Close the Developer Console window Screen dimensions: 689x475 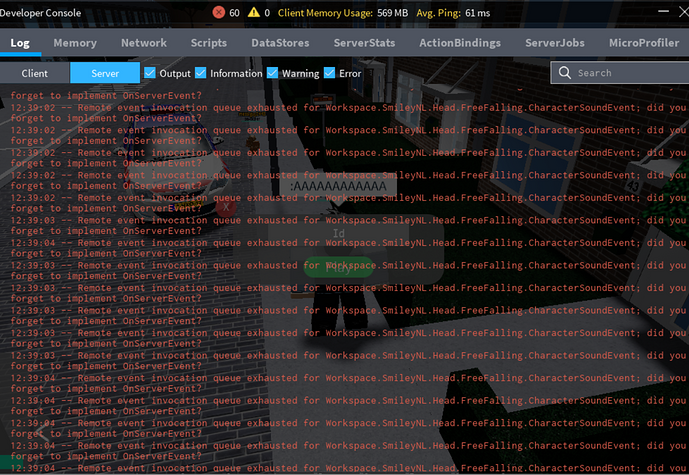click(684, 12)
